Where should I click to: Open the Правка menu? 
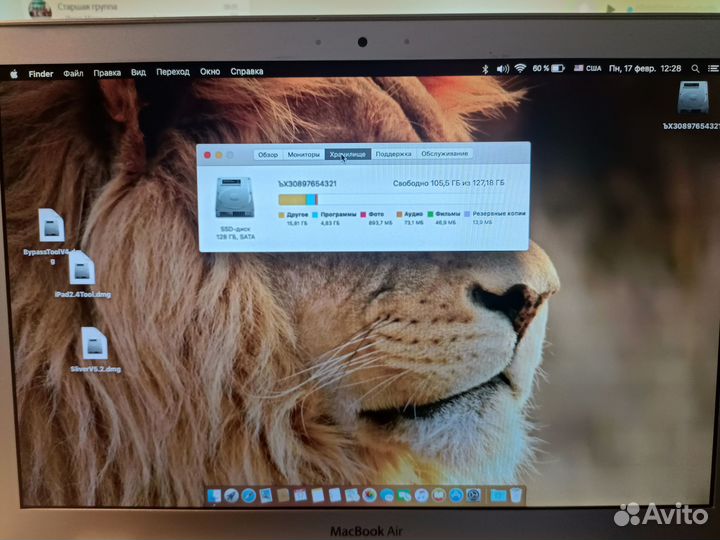(107, 73)
